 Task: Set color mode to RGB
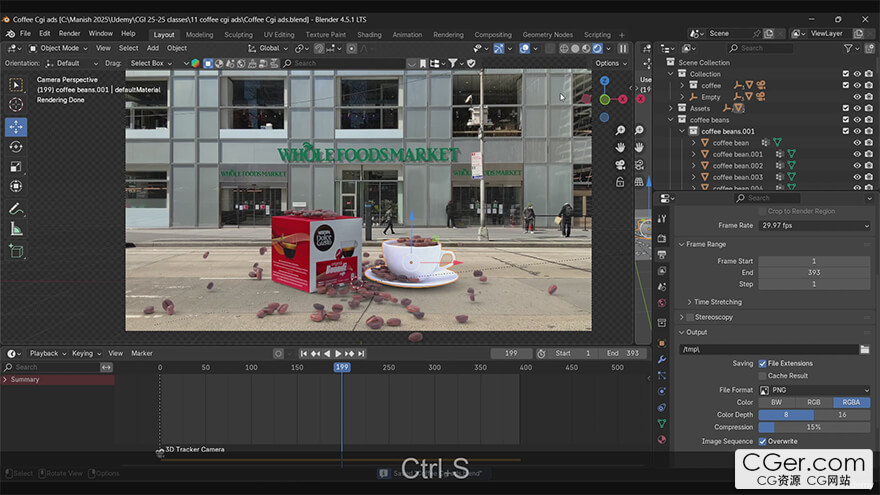[814, 402]
